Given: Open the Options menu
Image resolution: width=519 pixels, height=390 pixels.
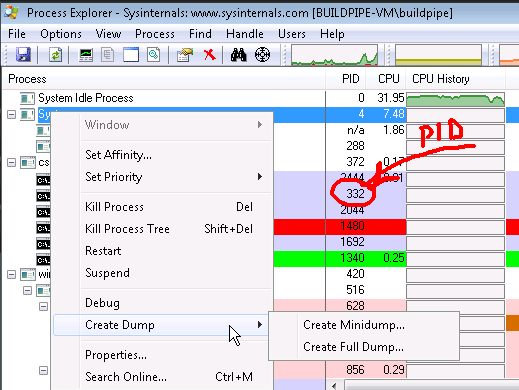Looking at the screenshot, I should [61, 34].
